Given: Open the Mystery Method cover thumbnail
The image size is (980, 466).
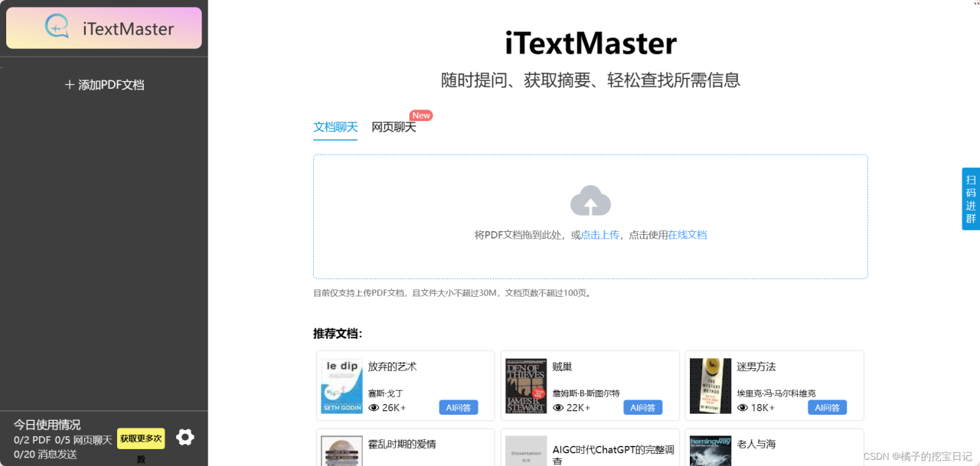Looking at the screenshot, I should click(x=710, y=386).
